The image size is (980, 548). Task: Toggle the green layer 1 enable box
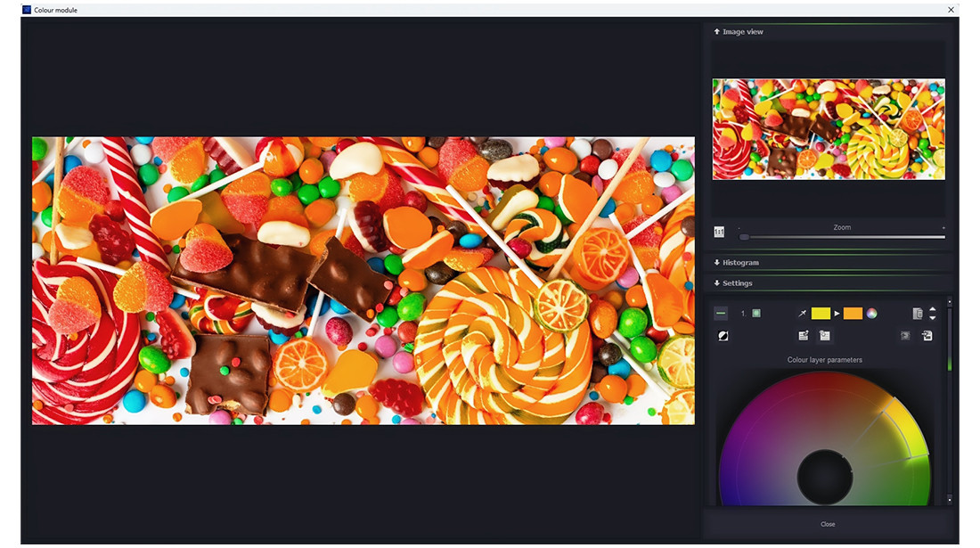(x=756, y=314)
